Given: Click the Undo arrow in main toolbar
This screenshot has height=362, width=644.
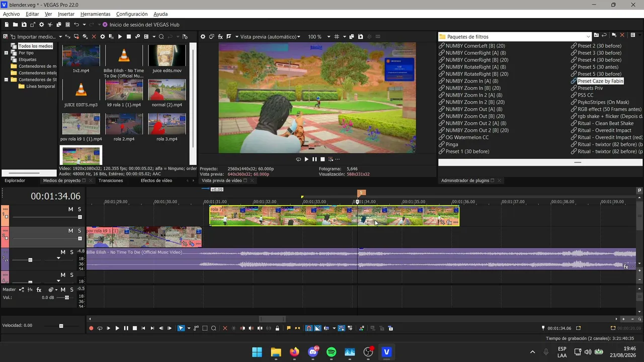Looking at the screenshot, I should (76, 25).
